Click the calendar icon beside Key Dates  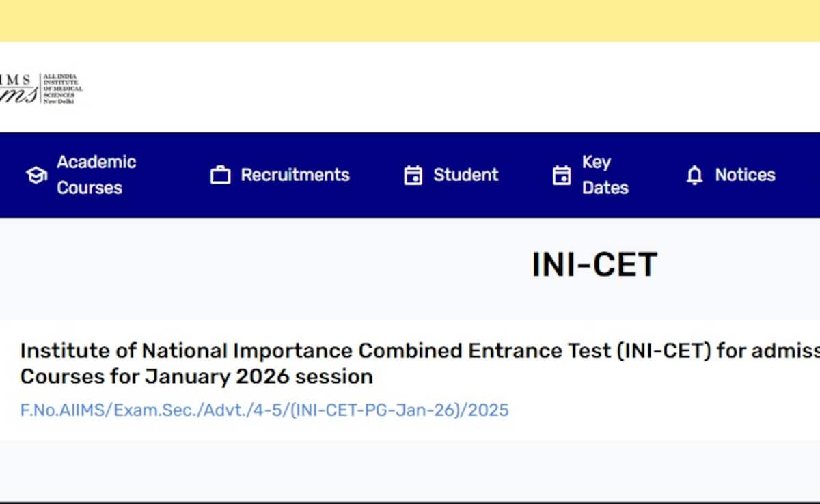[x=561, y=176]
